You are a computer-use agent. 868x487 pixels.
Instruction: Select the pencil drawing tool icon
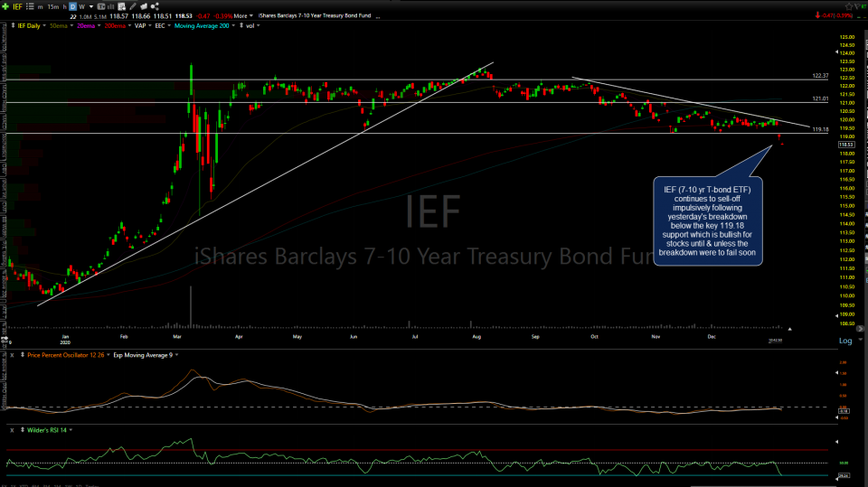point(133,6)
